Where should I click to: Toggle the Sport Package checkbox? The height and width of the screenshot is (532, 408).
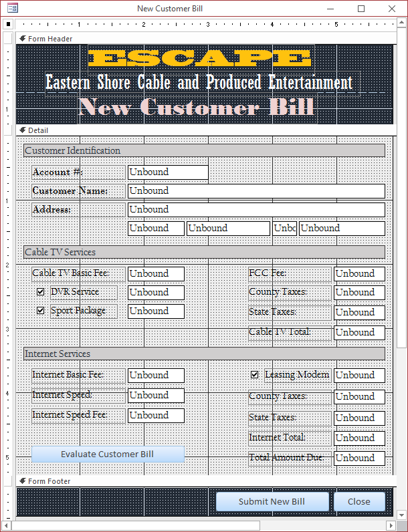point(40,311)
